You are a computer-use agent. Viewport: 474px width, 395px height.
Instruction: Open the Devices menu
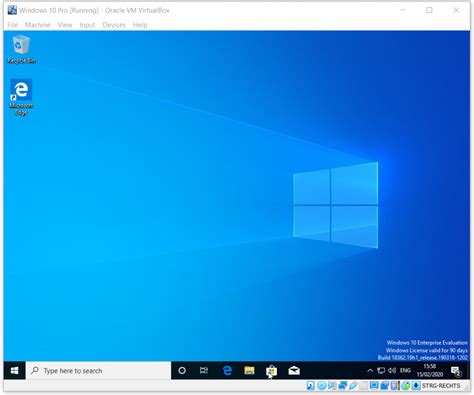(x=114, y=25)
